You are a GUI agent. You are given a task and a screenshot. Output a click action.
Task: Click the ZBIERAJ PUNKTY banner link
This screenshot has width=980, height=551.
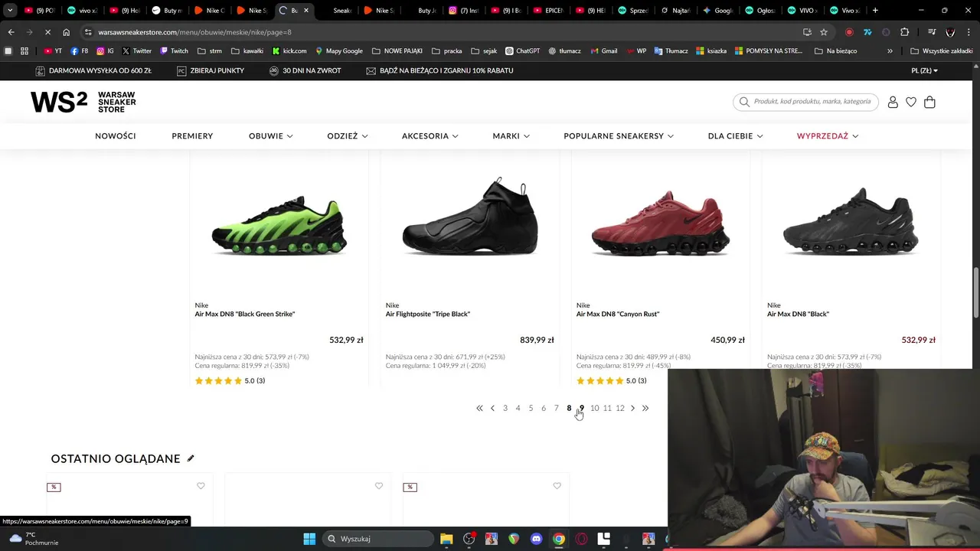coord(210,70)
